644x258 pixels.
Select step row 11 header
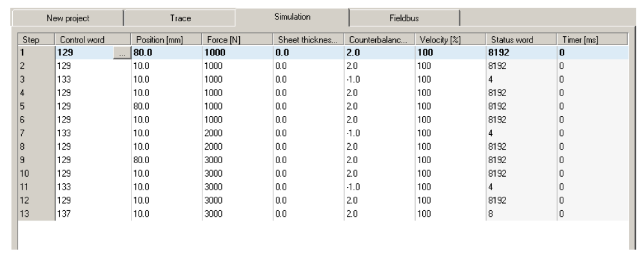(36, 187)
